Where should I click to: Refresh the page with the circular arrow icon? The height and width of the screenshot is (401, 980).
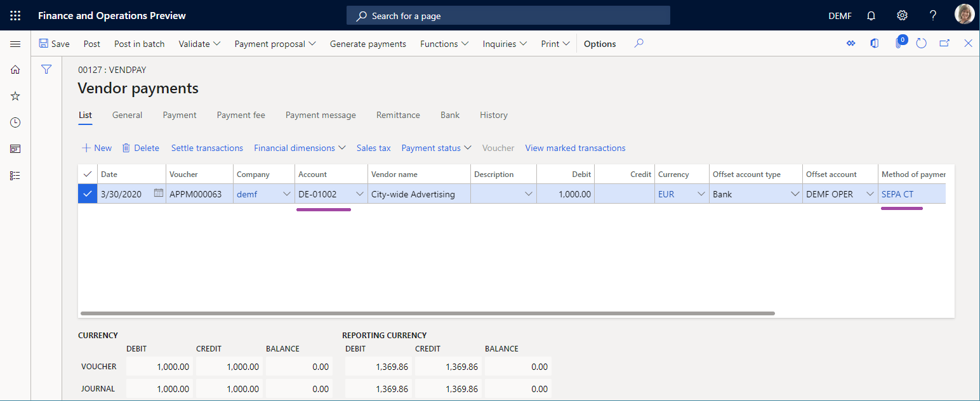point(921,43)
